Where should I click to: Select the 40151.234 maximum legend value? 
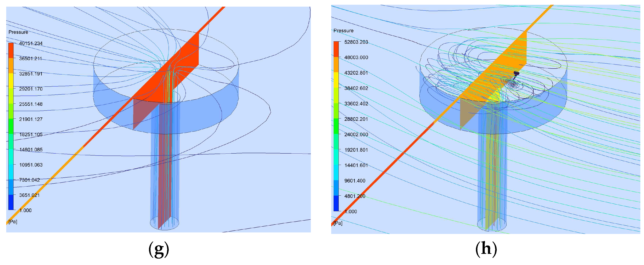[x=31, y=43]
